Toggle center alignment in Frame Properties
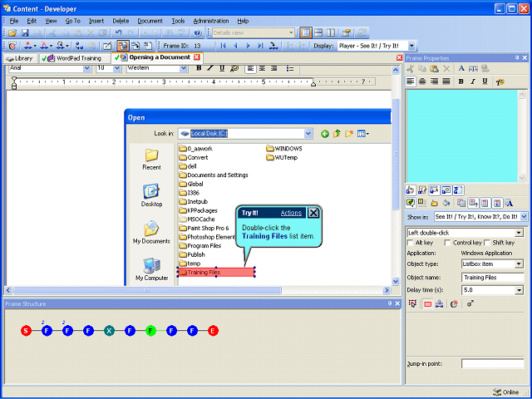Screen dimensions: 532x399 pos(422,81)
